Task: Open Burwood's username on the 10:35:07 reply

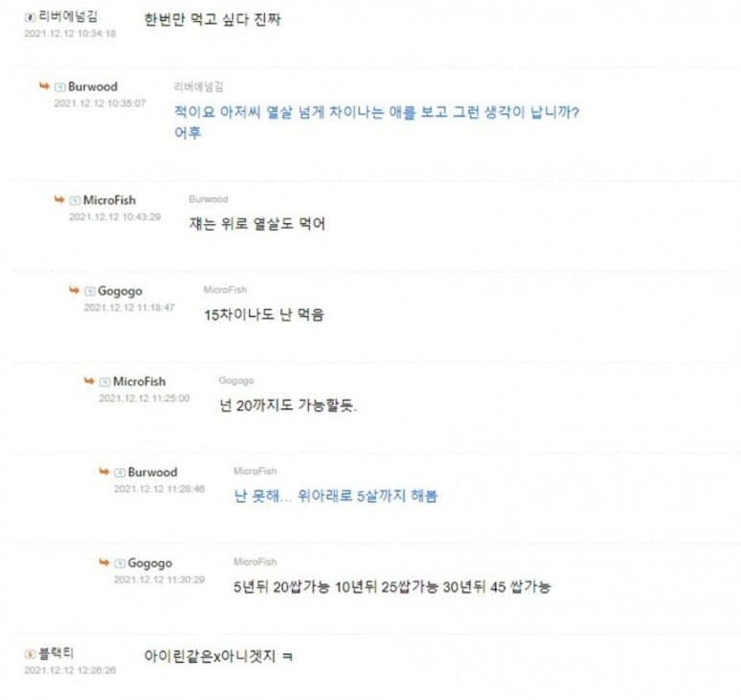Action: click(93, 87)
